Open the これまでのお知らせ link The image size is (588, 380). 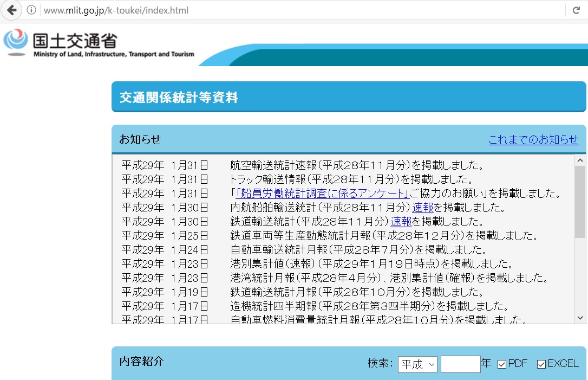tap(533, 139)
